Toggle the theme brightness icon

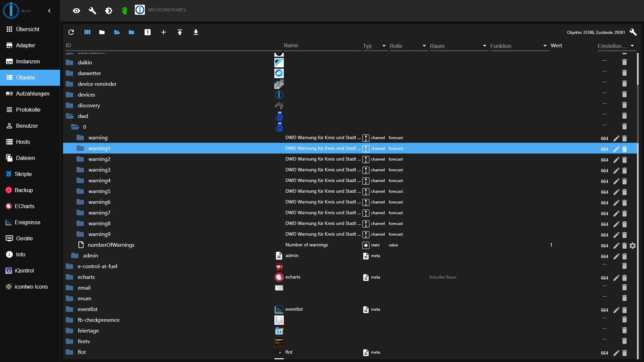pos(109,11)
